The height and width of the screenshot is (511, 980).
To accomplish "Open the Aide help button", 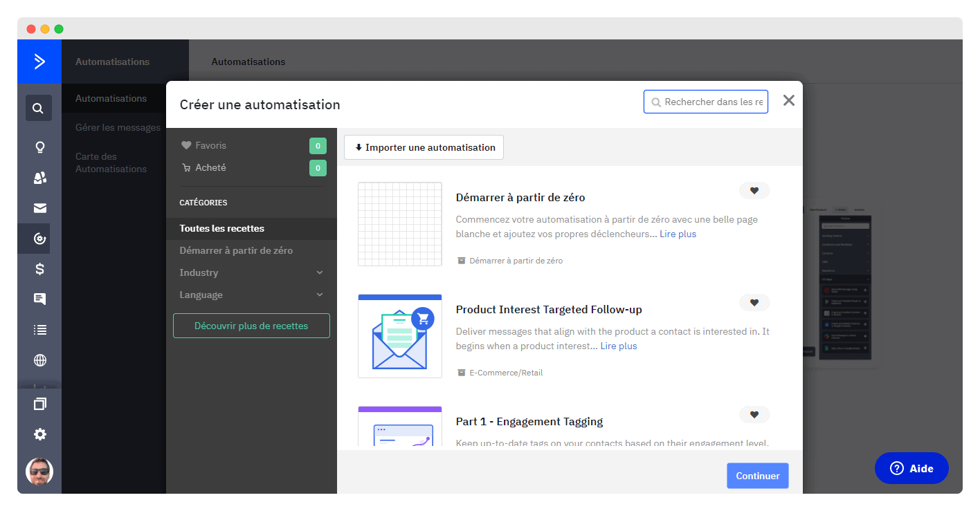I will click(x=911, y=469).
